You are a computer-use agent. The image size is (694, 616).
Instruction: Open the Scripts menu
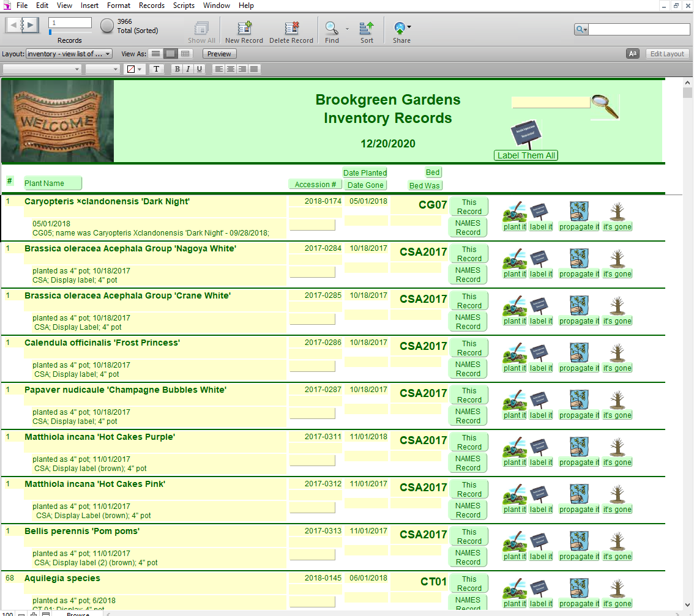[x=184, y=6]
